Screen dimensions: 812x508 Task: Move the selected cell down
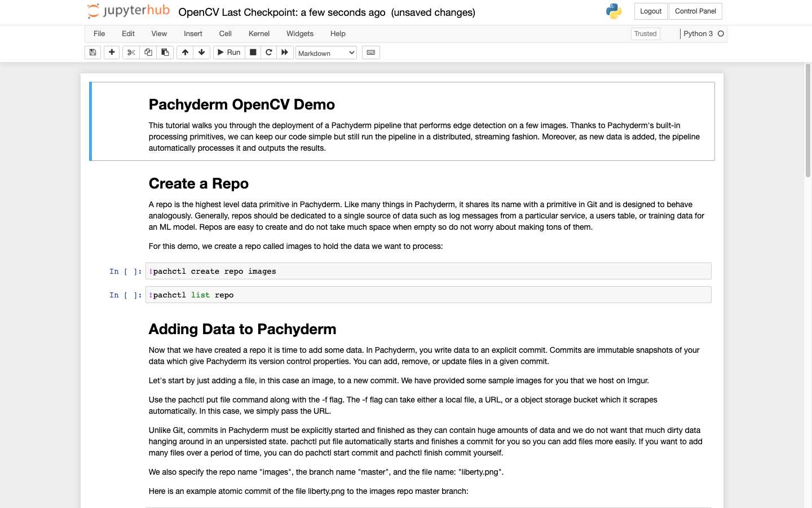point(201,52)
